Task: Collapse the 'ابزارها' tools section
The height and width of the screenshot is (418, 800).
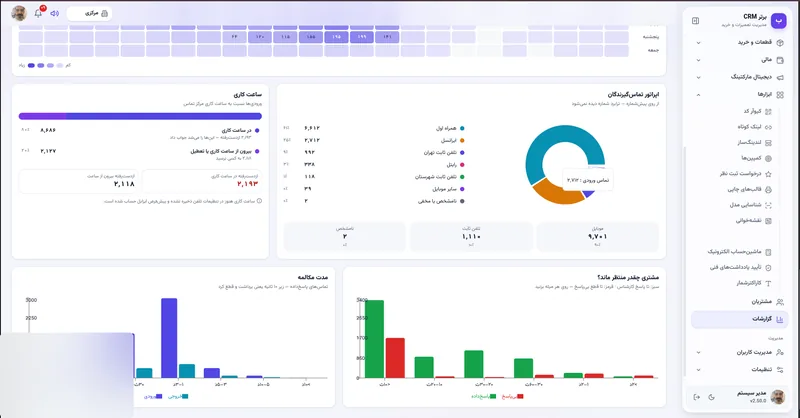Action: point(740,94)
